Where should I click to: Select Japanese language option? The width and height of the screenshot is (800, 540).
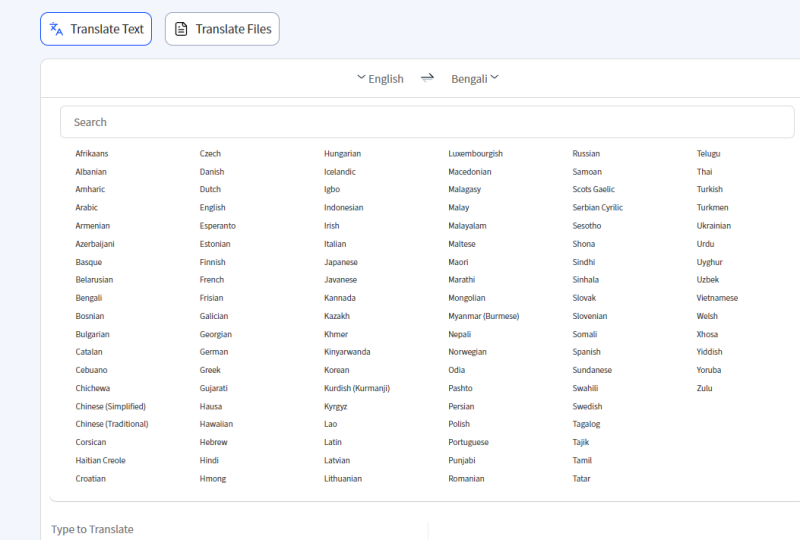coord(340,262)
